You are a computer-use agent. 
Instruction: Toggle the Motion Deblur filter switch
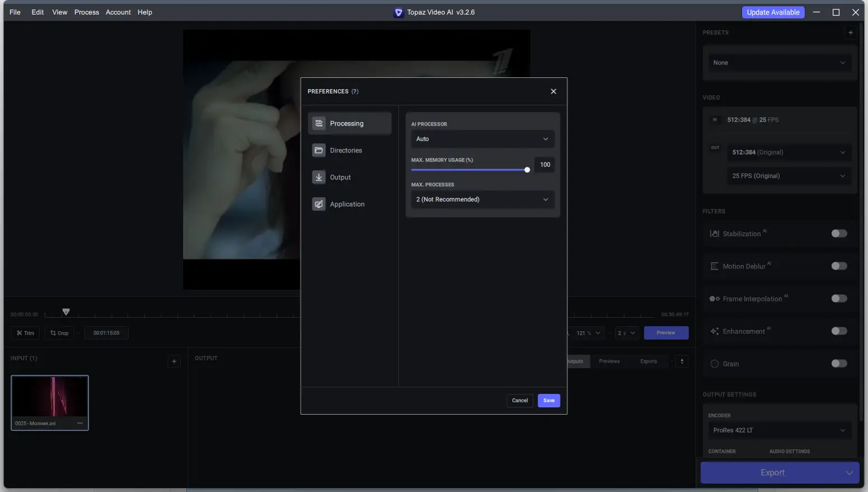point(839,266)
